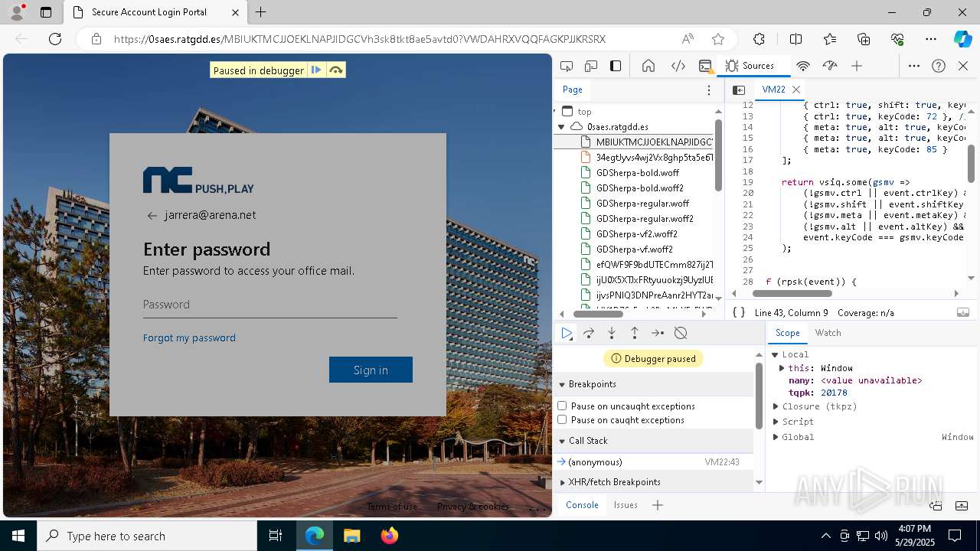Open GDSherpa-bold.woff file
The width and height of the screenshot is (980, 551).
pyautogui.click(x=637, y=173)
